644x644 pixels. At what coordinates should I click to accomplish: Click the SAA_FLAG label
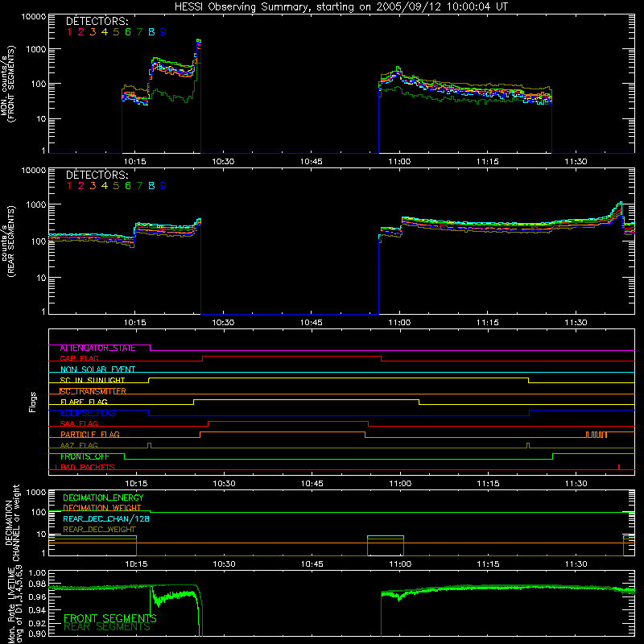[79, 423]
